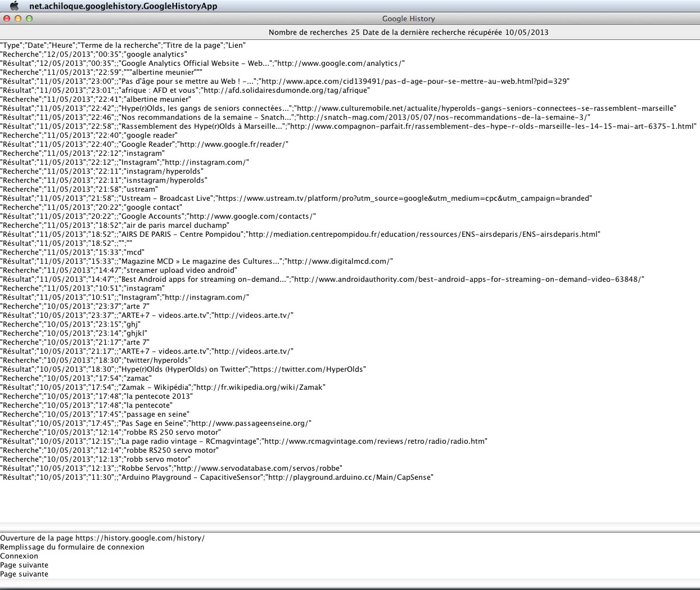This screenshot has width=700, height=590.
Task: Click the CSV header row starting with "Type"
Action: click(x=123, y=46)
